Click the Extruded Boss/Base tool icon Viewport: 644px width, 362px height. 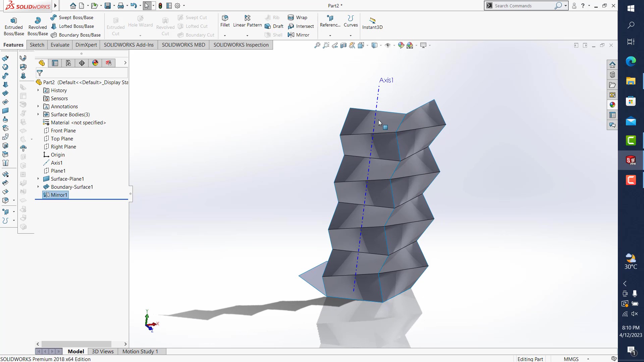[14, 20]
